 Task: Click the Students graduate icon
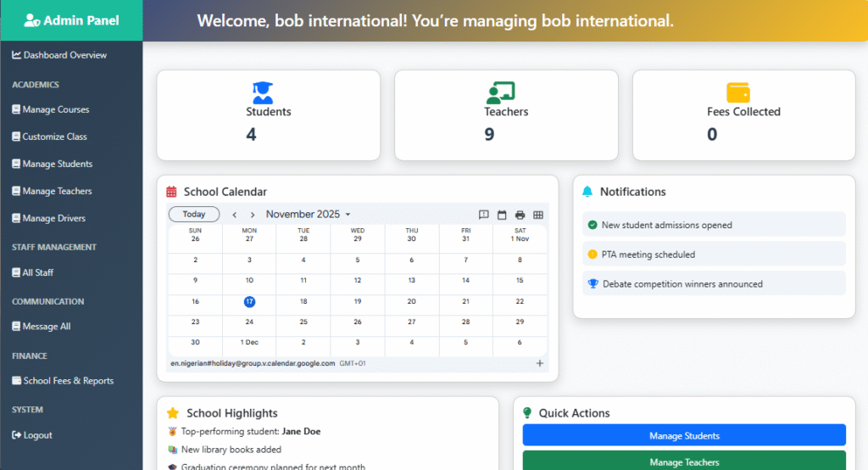coord(263,92)
